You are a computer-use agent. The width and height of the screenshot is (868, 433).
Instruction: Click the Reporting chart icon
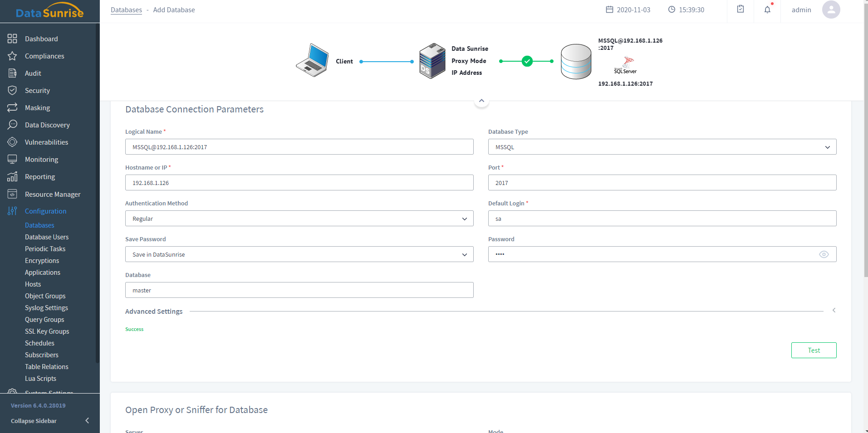click(x=12, y=176)
